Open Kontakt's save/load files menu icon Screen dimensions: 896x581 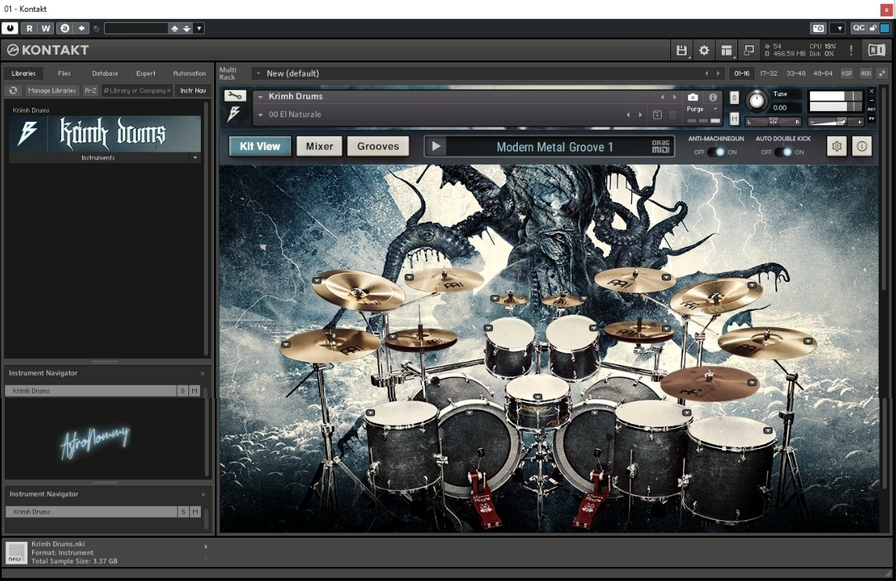click(682, 50)
